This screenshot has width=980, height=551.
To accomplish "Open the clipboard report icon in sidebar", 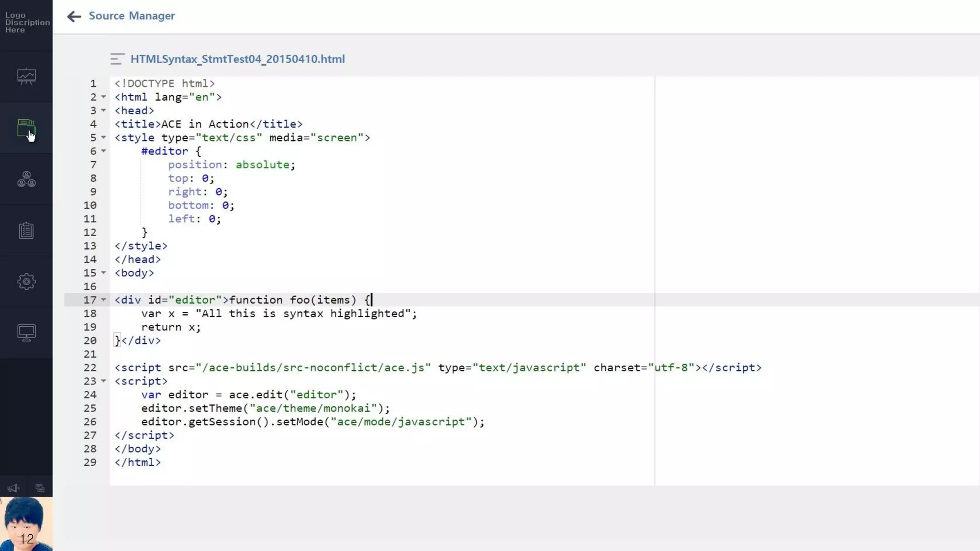I will coord(26,231).
